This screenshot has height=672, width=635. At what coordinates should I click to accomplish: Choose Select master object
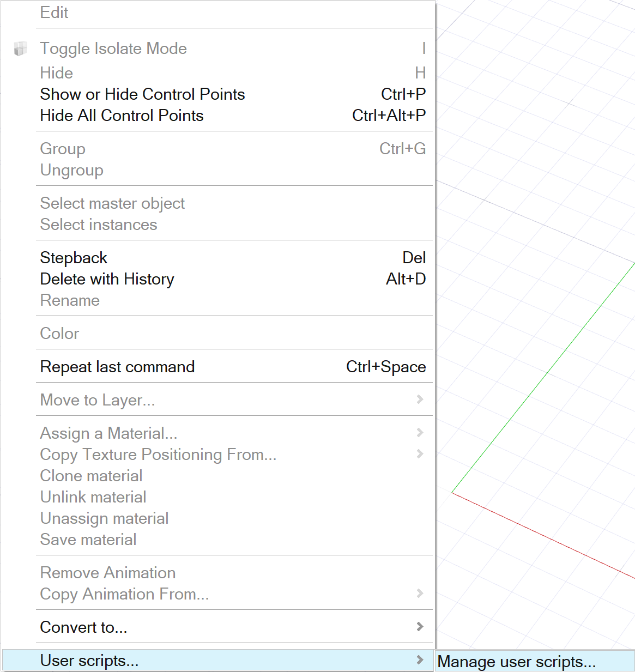tap(112, 203)
